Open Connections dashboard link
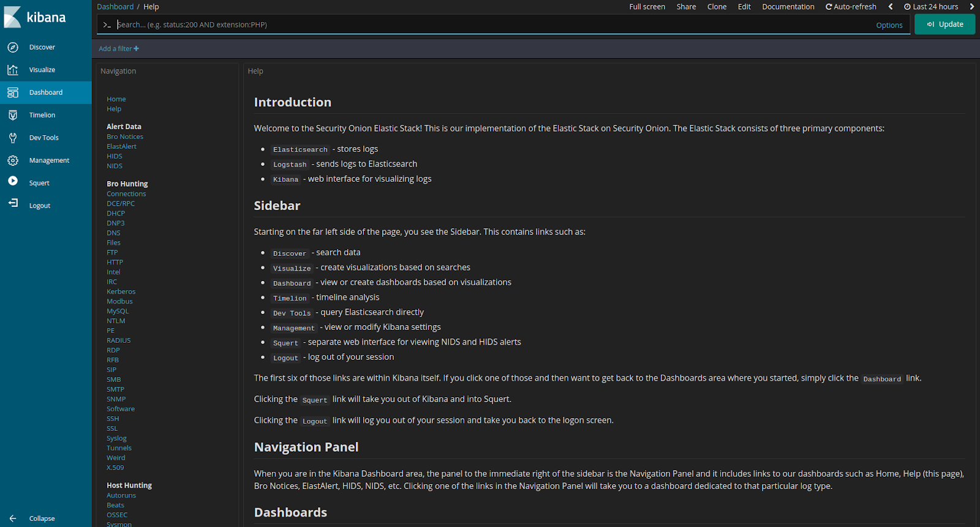Image resolution: width=980 pixels, height=527 pixels. (x=126, y=194)
